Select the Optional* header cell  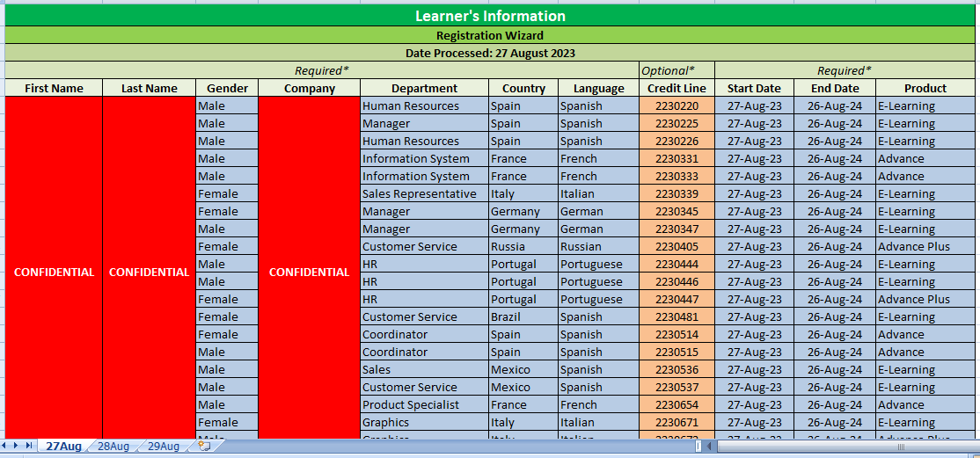click(676, 70)
